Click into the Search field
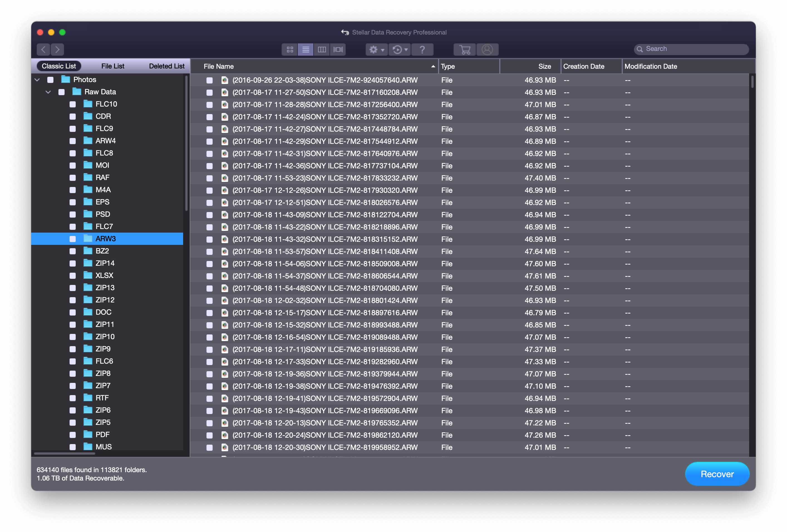The width and height of the screenshot is (787, 532). point(691,49)
